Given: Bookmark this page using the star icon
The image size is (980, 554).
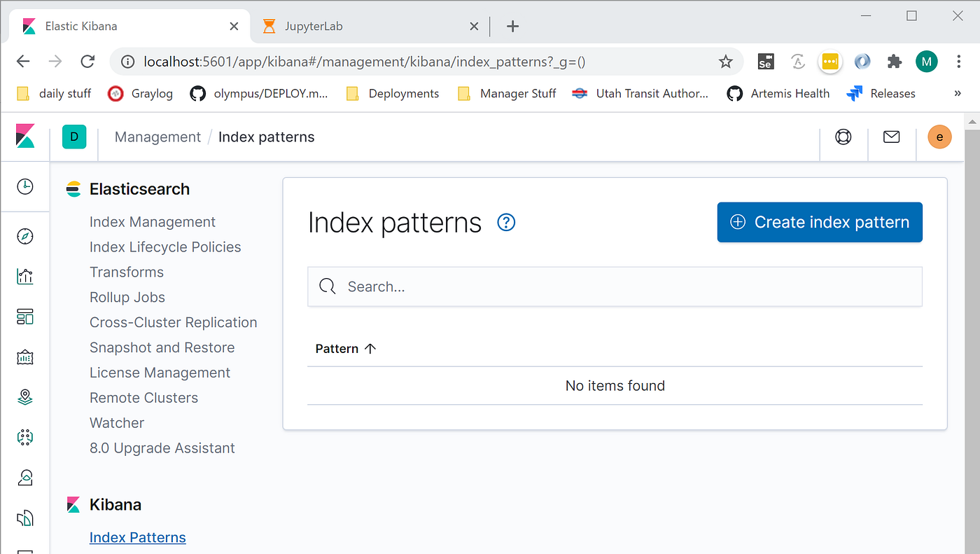Looking at the screenshot, I should (726, 62).
